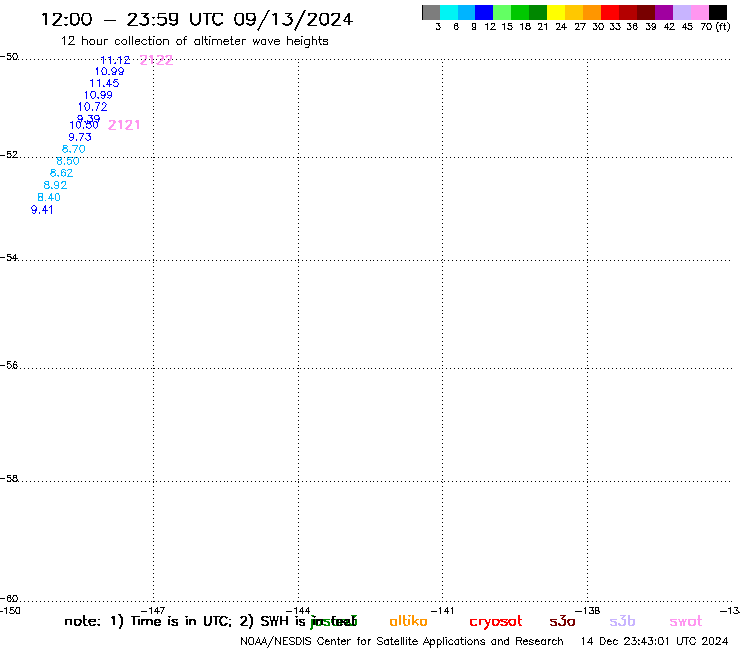Click the gray swatch in the color legend
The image size is (740, 650).
click(431, 12)
